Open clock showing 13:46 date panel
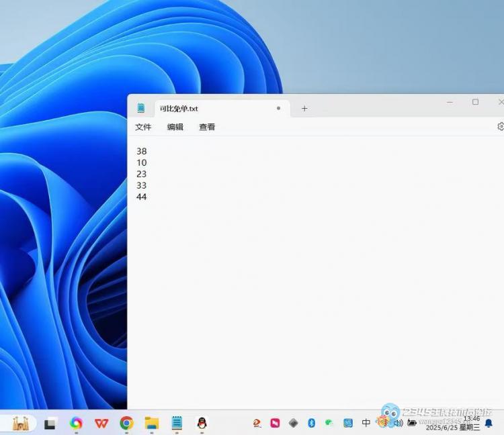The image size is (504, 435). pyautogui.click(x=453, y=423)
